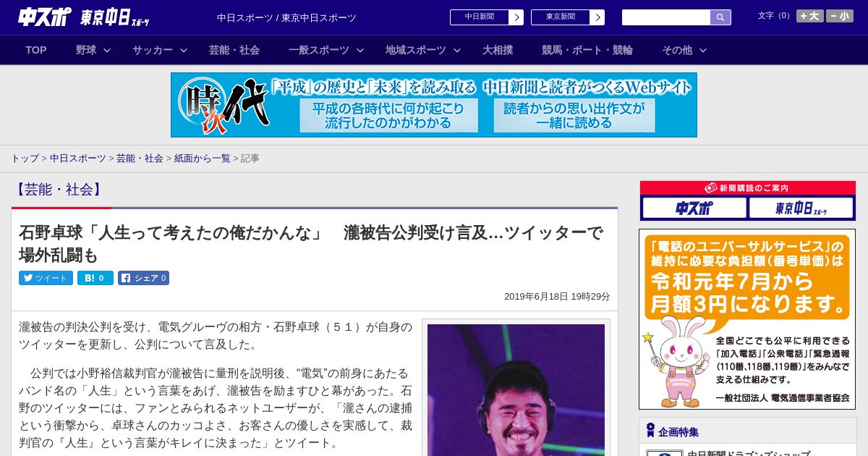
Task: Open 中スポ subscription button in sidebar
Action: (x=694, y=208)
